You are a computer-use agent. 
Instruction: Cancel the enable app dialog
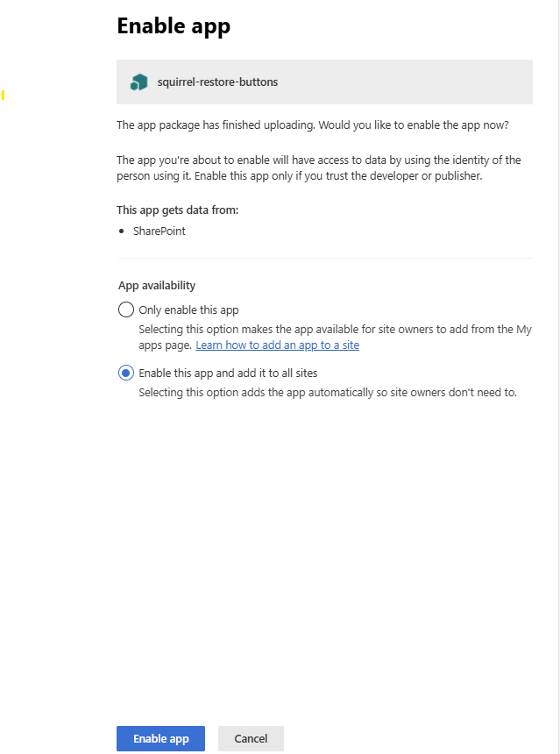click(251, 738)
